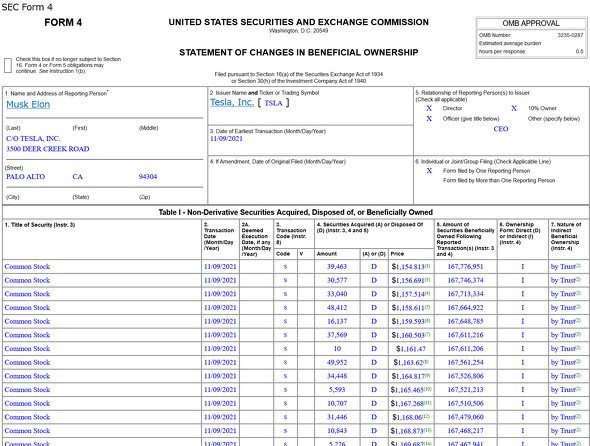
Task: Open footnote 10 beside price $1,165.465
Action: (428, 389)
